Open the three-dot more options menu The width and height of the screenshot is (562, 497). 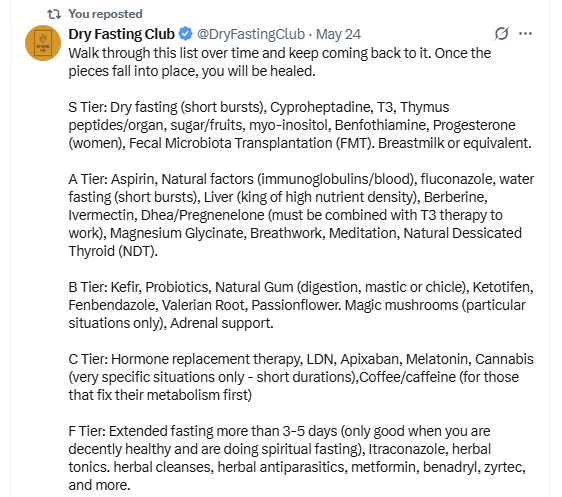coord(525,34)
